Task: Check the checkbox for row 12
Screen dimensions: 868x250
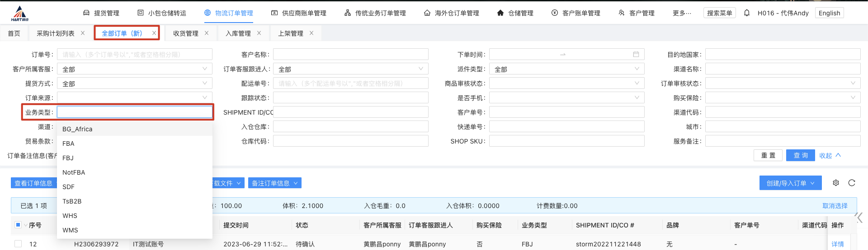Action: coord(18,244)
